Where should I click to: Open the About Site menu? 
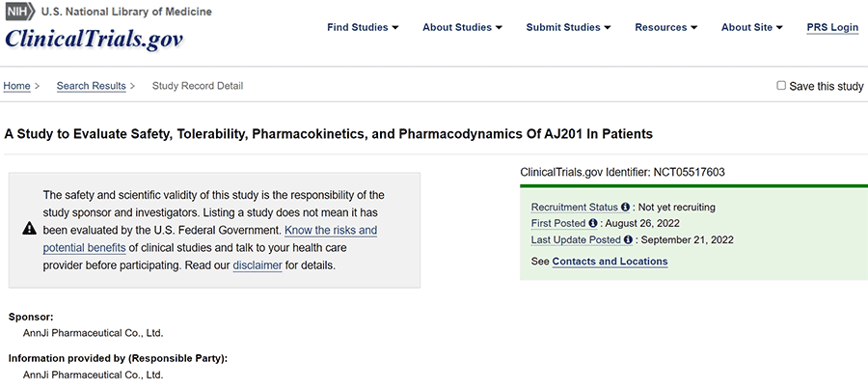click(x=751, y=27)
